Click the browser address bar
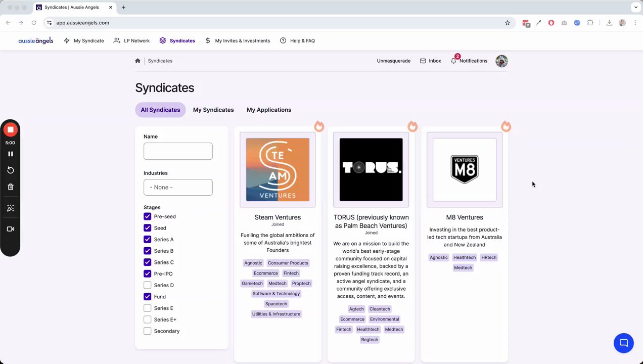The image size is (643, 364). [x=278, y=23]
